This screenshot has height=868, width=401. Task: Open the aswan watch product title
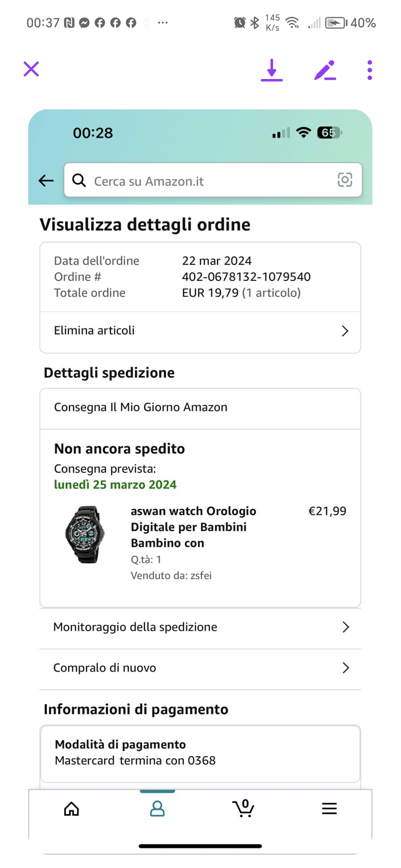193,527
